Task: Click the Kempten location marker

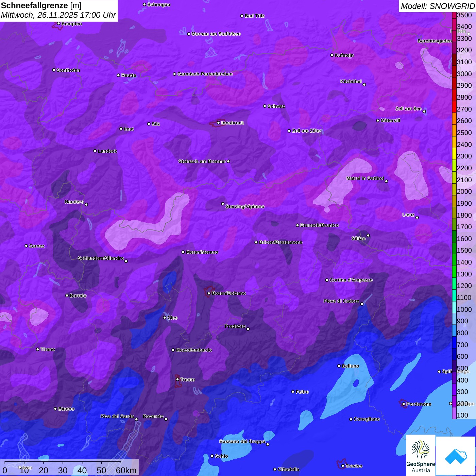Action: pos(58,23)
